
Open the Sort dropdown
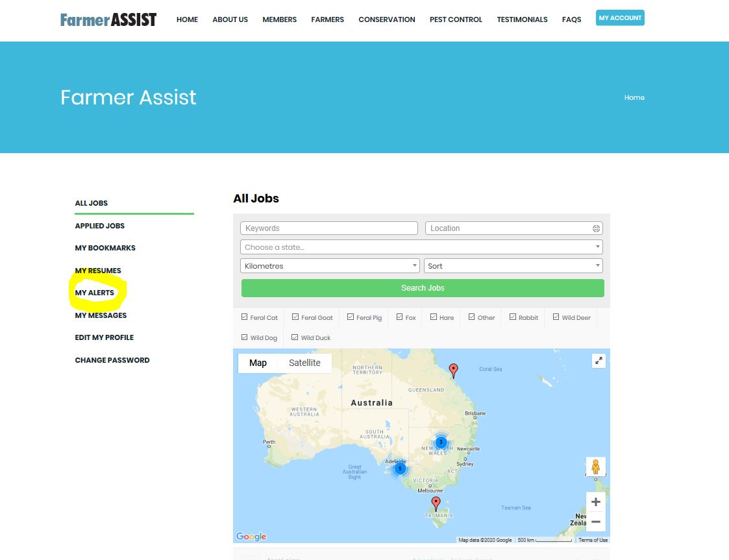(x=513, y=266)
